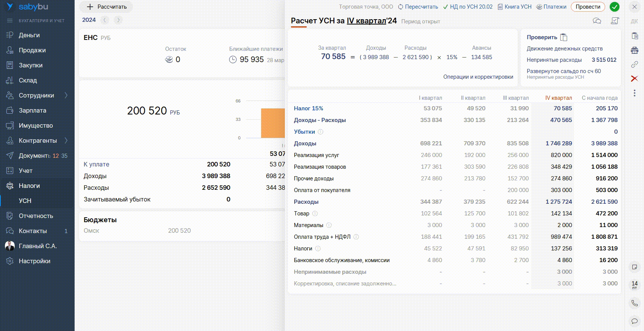Click info icon beside Убытки
The image size is (644, 331).
(320, 132)
